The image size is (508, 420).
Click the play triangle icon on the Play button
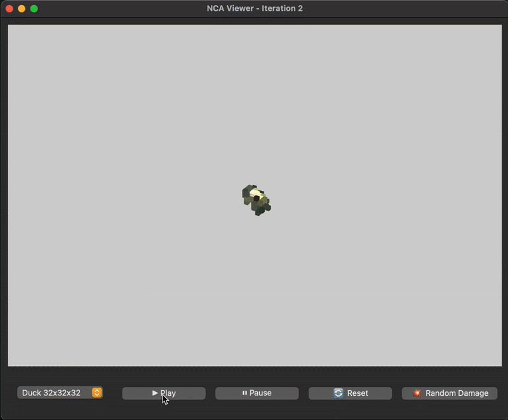[155, 393]
